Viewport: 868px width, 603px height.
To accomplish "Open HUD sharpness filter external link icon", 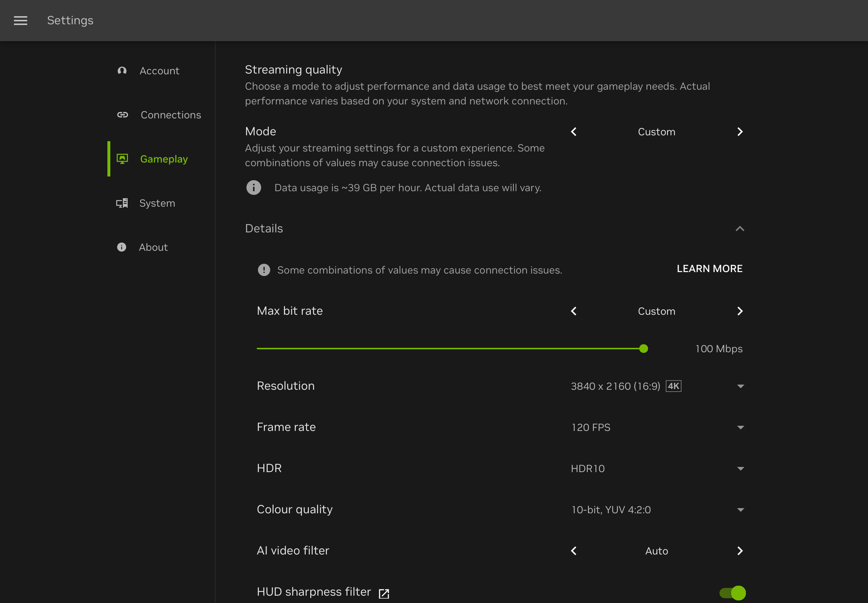I will 384,592.
